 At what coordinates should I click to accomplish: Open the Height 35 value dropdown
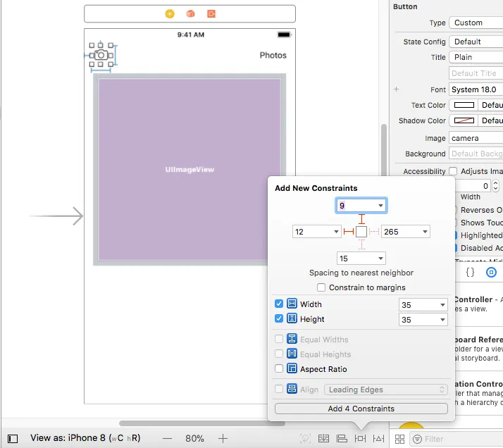tap(442, 320)
